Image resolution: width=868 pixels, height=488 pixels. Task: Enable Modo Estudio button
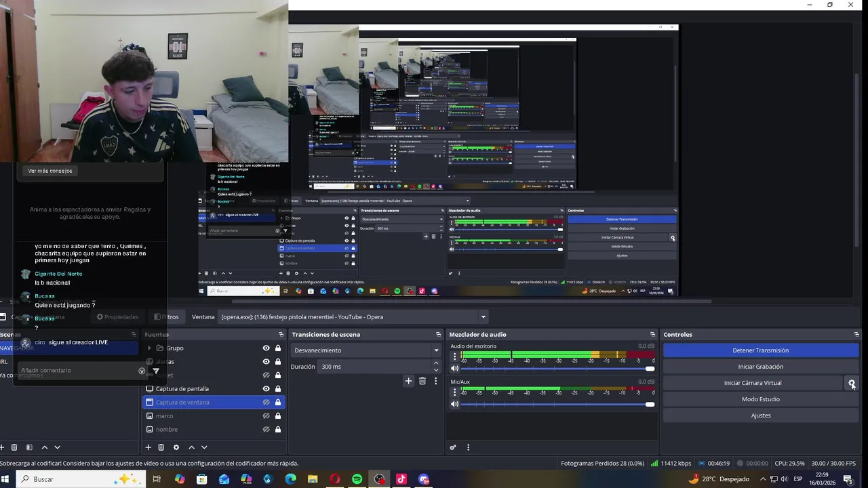coord(761,399)
